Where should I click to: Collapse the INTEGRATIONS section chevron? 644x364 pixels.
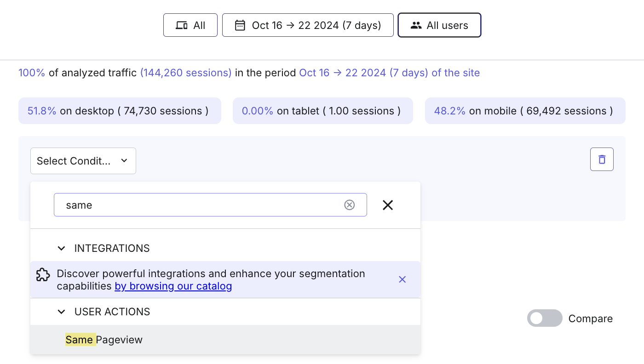pos(61,248)
